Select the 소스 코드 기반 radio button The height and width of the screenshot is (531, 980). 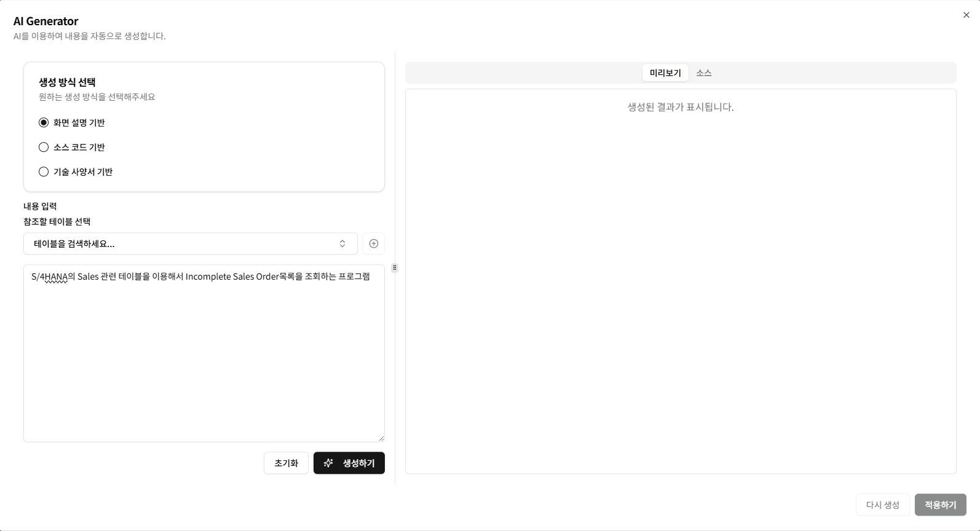43,147
